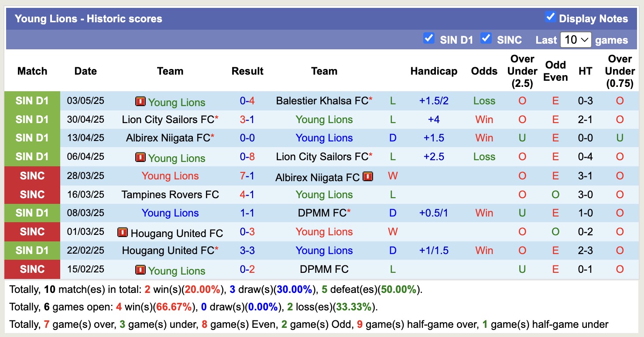Viewport: 644px width, 337px height.
Task: Uncheck the Display Notes checkbox
Action: [550, 17]
